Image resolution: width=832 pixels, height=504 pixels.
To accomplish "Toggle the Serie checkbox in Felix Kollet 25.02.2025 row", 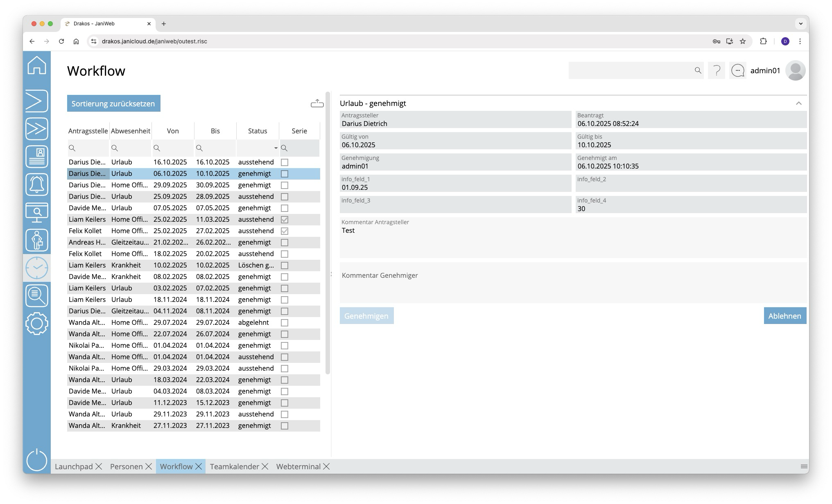I will (285, 231).
